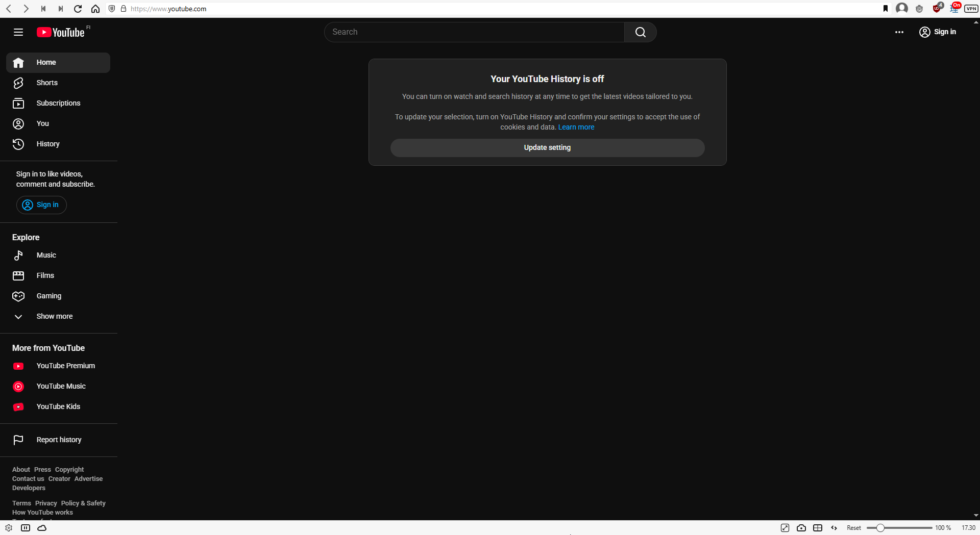Click the Learn more link
The image size is (980, 535).
click(576, 127)
